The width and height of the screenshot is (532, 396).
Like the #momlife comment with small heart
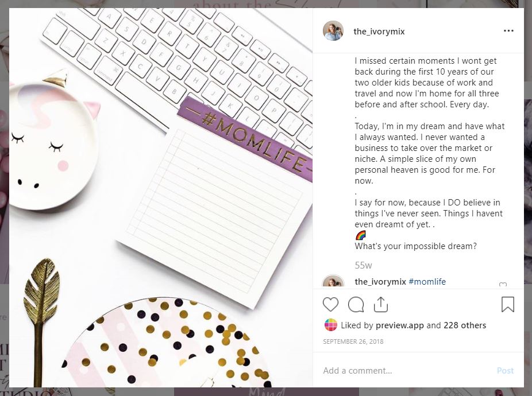pos(503,284)
